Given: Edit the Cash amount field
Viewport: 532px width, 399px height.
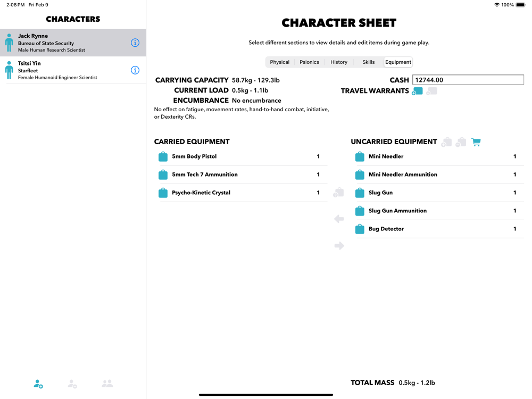Looking at the screenshot, I should pyautogui.click(x=468, y=80).
